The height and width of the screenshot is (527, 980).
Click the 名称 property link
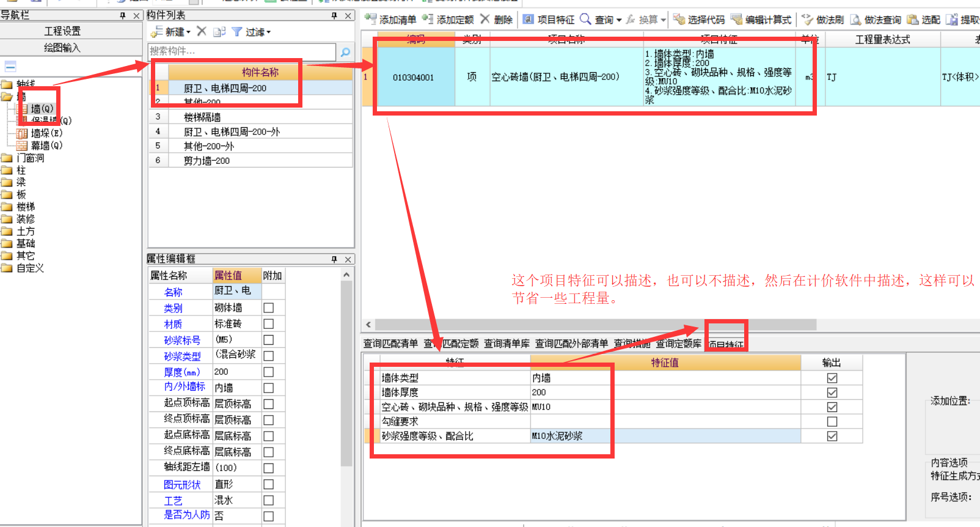tap(173, 292)
